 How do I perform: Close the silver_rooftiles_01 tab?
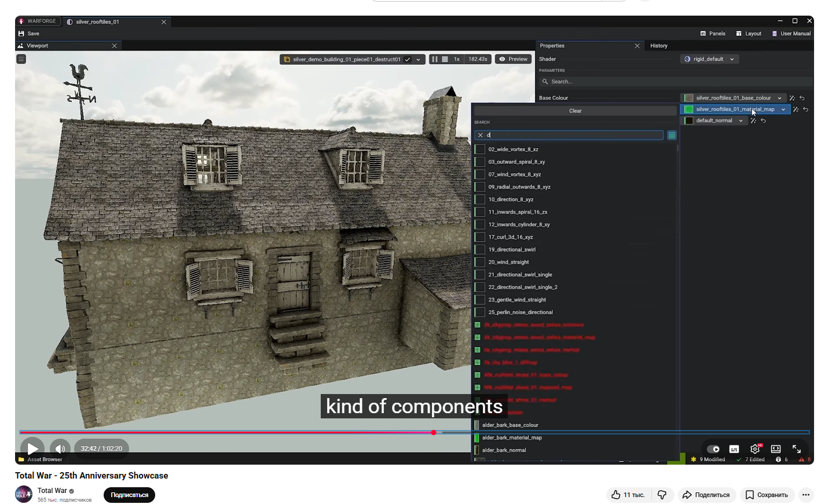pos(164,22)
